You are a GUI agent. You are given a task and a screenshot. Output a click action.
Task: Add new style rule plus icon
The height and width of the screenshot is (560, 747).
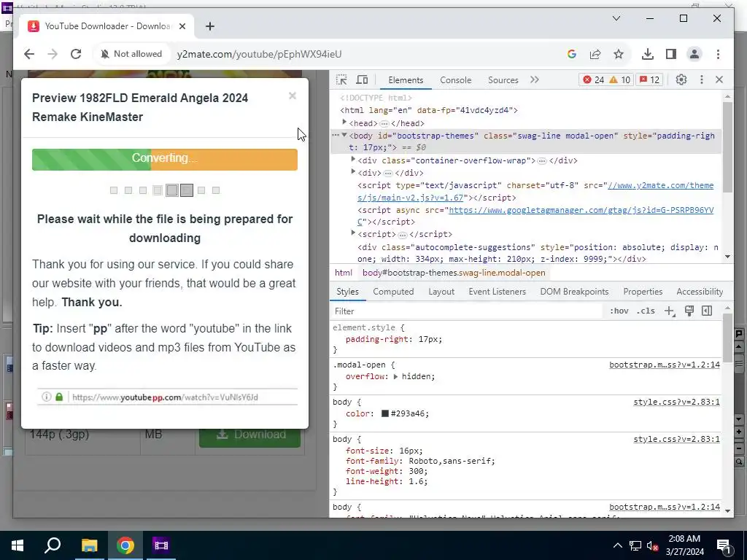[x=670, y=311]
